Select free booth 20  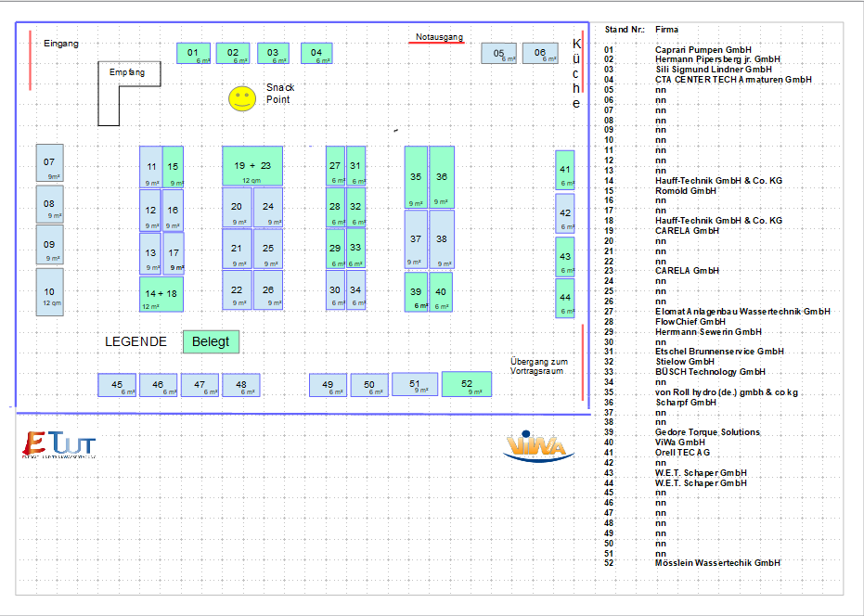[x=237, y=207]
